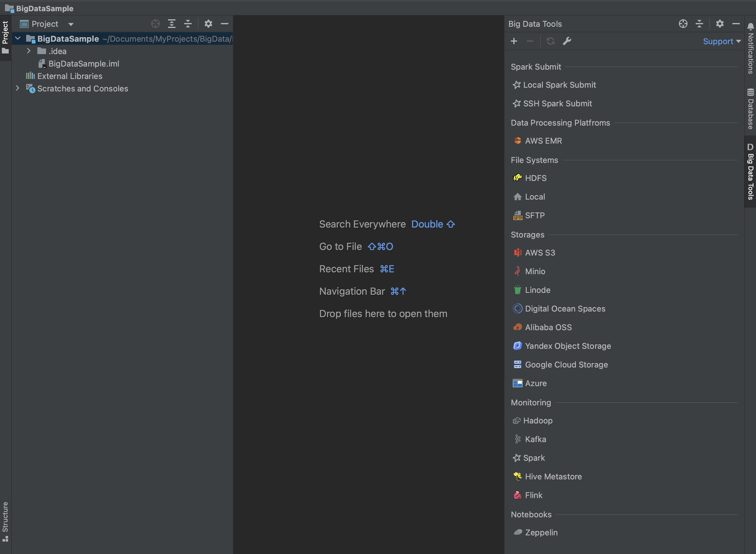Viewport: 756px width, 554px height.
Task: Open the Project view switcher dropdown
Action: click(71, 24)
